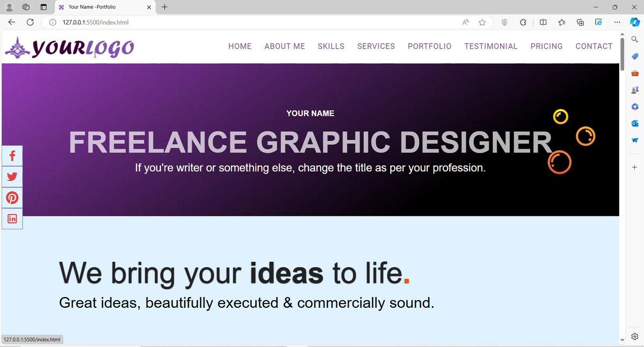The height and width of the screenshot is (347, 644).
Task: Go to the ABOUT ME section
Action: [x=284, y=46]
